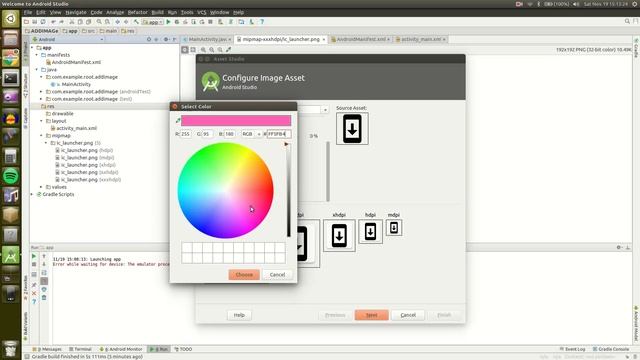Click the hex color code field
The height and width of the screenshot is (360, 640).
pos(279,134)
